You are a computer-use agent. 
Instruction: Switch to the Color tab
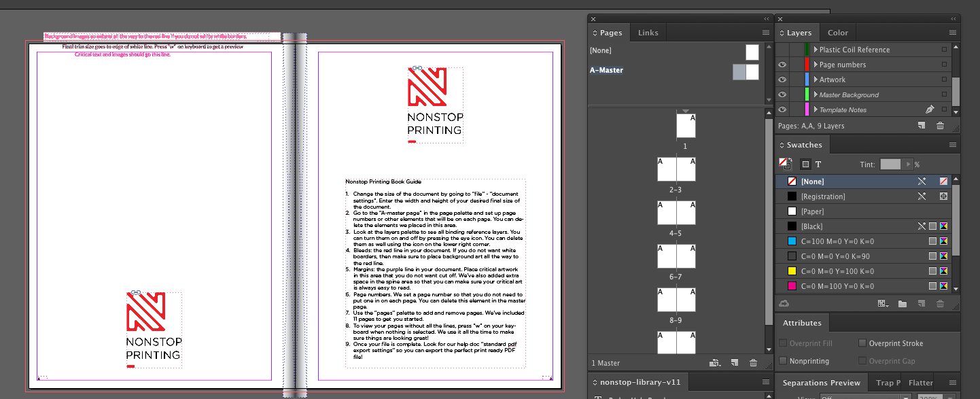[x=838, y=33]
